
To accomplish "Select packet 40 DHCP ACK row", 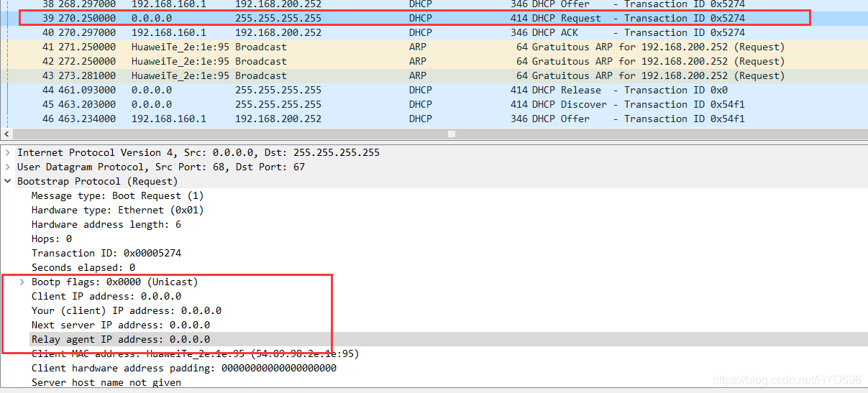I will click(434, 32).
